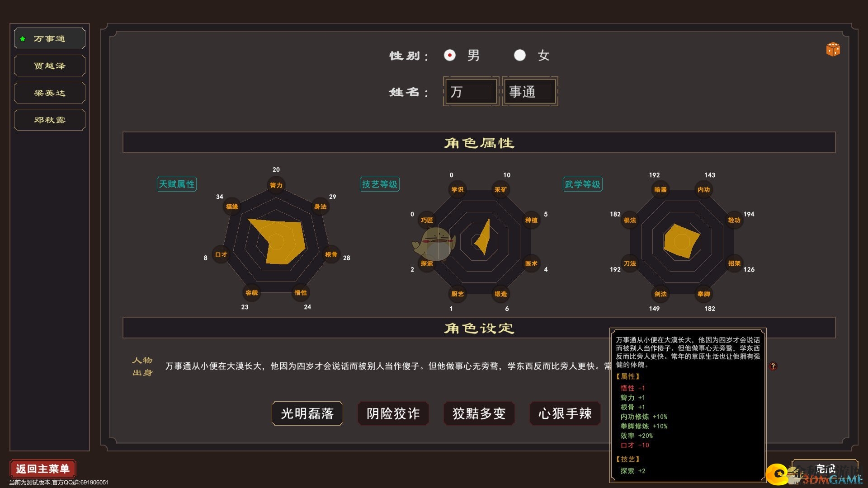
Task: Choose the 阴险狡诈 personality option
Action: coord(393,413)
